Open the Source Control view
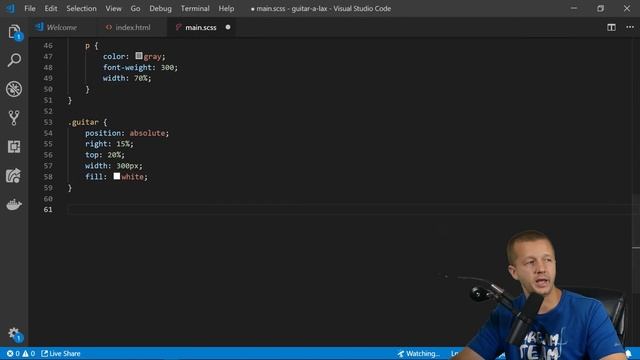Image resolution: width=640 pixels, height=360 pixels. [14, 118]
